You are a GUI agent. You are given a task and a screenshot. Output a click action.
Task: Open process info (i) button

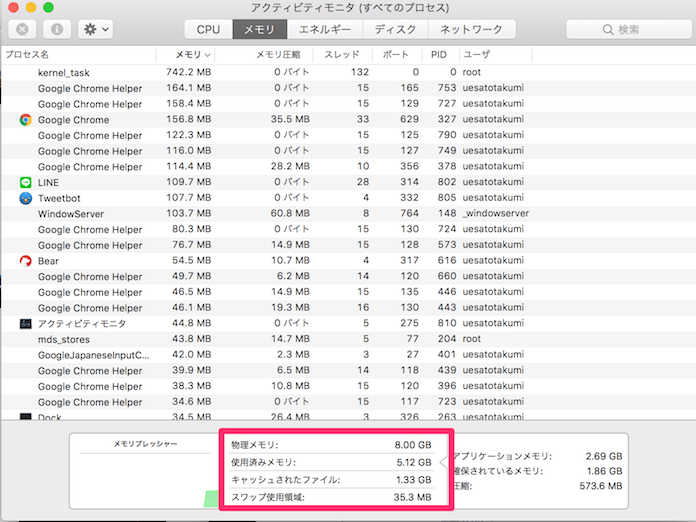57,30
